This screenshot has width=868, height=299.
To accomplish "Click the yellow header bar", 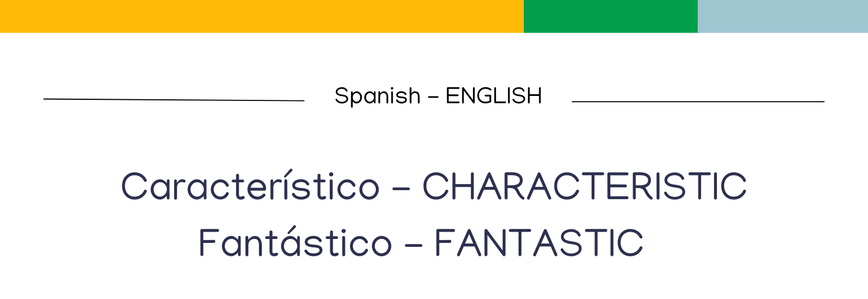I will [x=261, y=16].
